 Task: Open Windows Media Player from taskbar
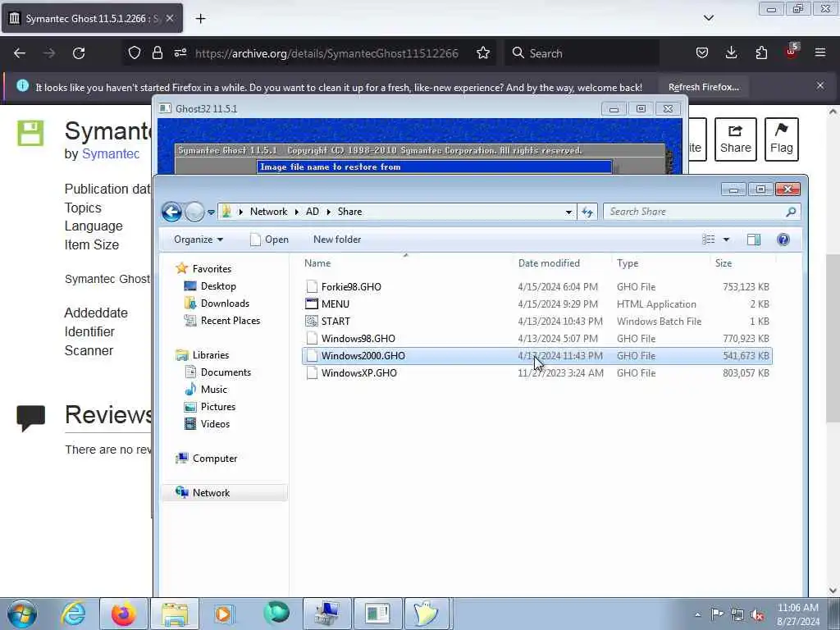(x=223, y=614)
